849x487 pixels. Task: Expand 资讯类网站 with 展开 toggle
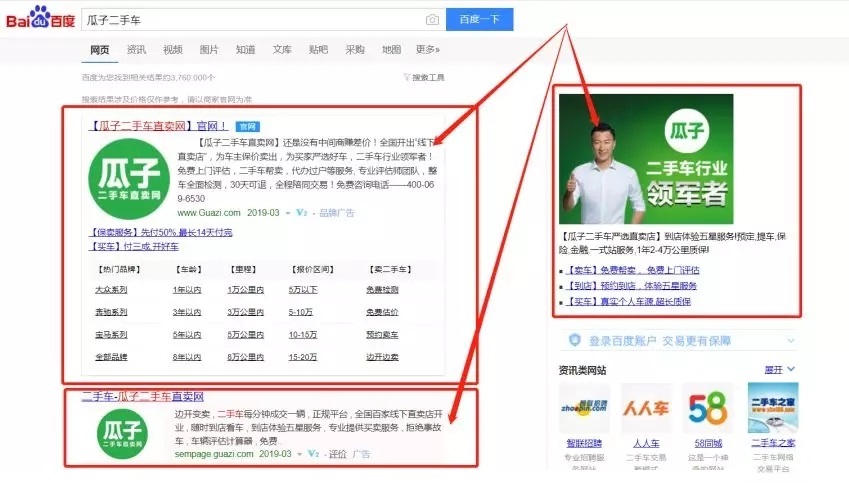point(780,370)
